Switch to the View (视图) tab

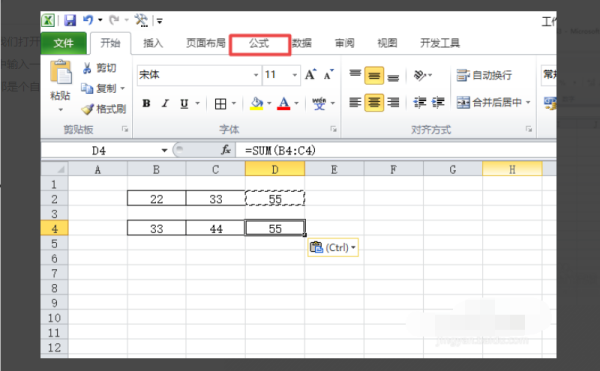387,43
